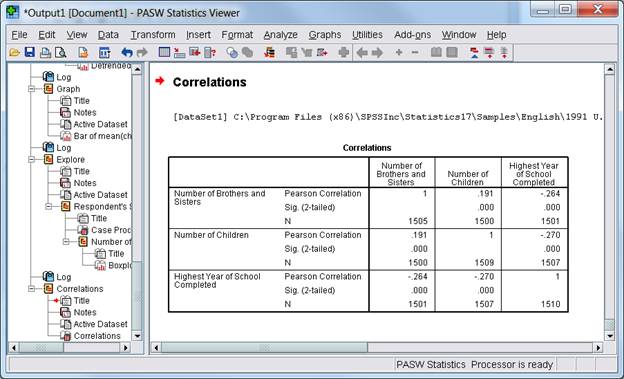This screenshot has width=624, height=379.
Task: Open the Analyze menu
Action: point(281,35)
